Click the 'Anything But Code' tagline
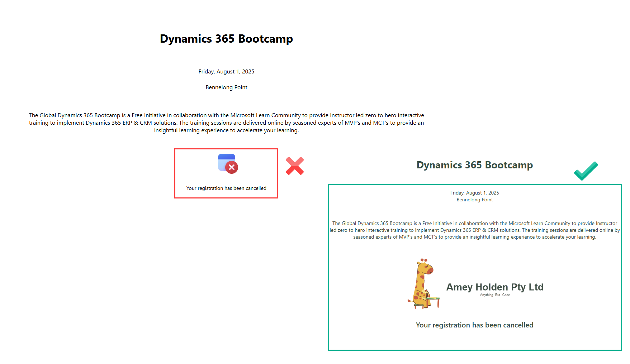Screen dimensions: 630x364 (495, 295)
